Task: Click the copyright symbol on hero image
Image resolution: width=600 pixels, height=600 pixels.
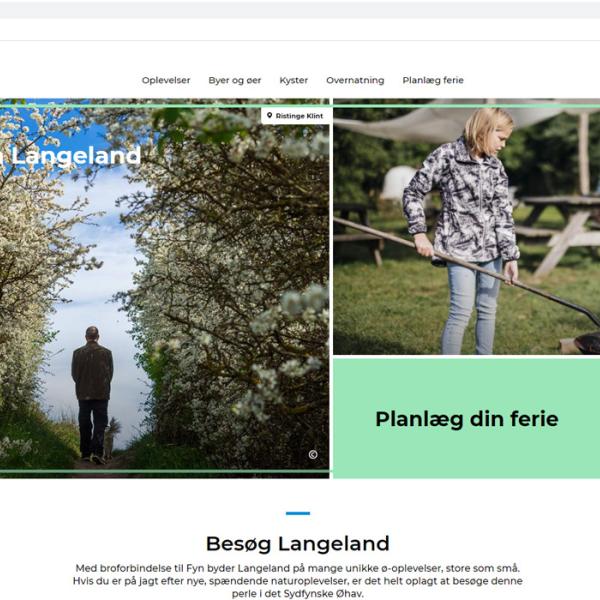Action: point(313,454)
